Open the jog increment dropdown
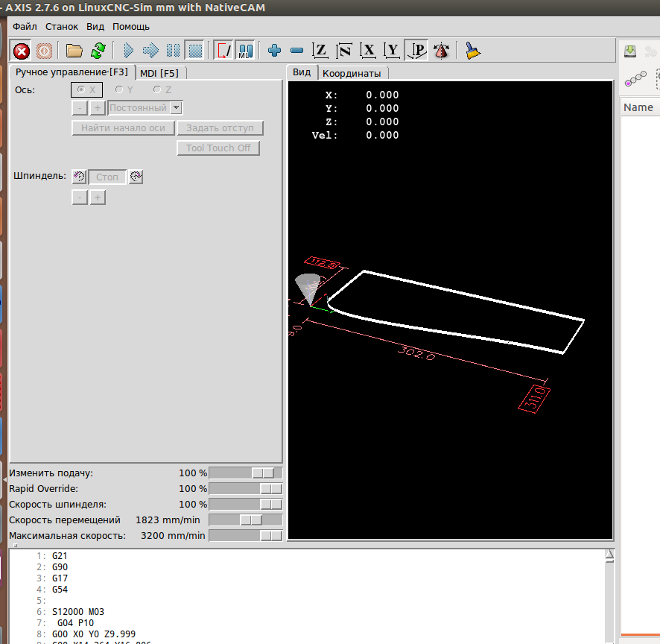 pos(176,108)
